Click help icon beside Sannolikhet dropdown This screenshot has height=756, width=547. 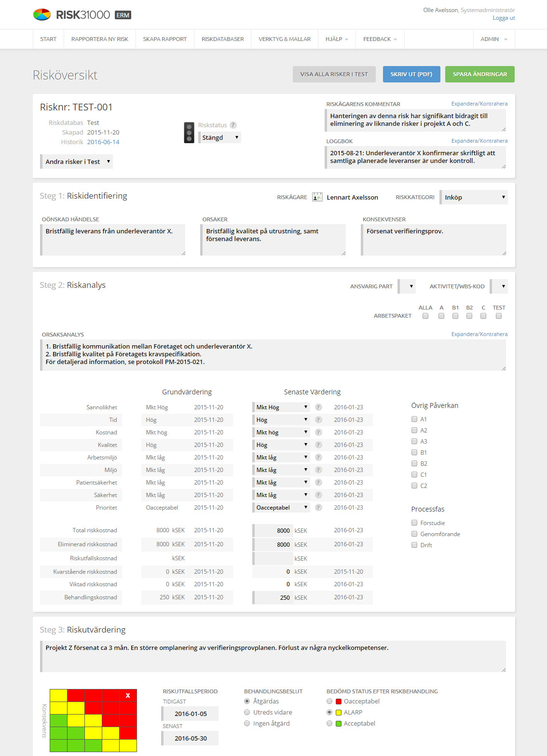pyautogui.click(x=318, y=407)
